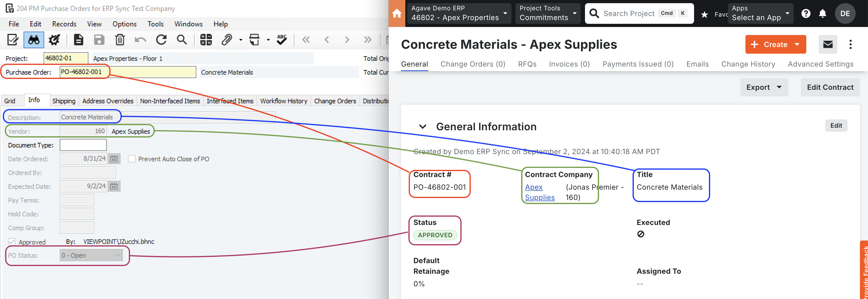Click the edit record checkmark toolbar icon
The height and width of the screenshot is (299, 868).
(13, 40)
